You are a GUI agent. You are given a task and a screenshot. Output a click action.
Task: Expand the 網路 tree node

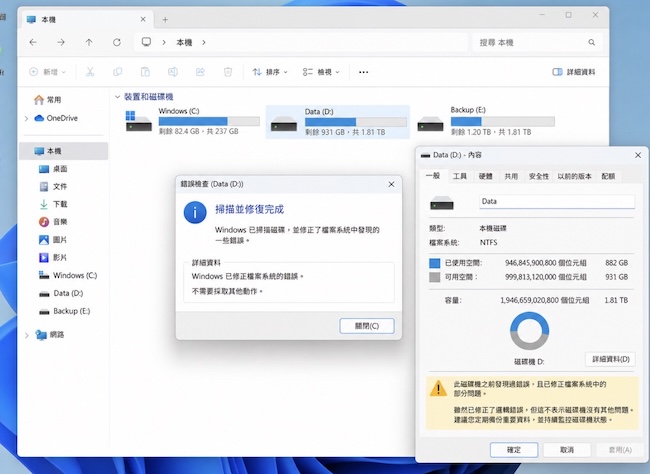tap(27, 335)
